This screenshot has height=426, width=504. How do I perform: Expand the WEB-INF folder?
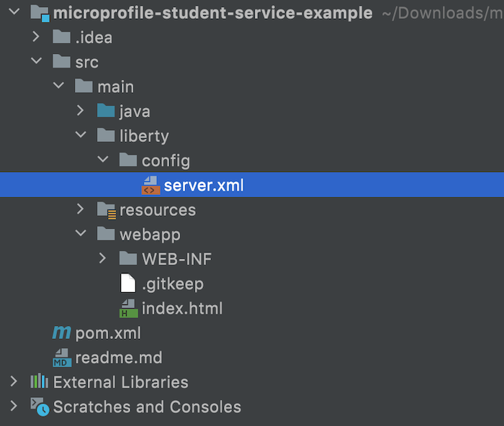point(102,258)
